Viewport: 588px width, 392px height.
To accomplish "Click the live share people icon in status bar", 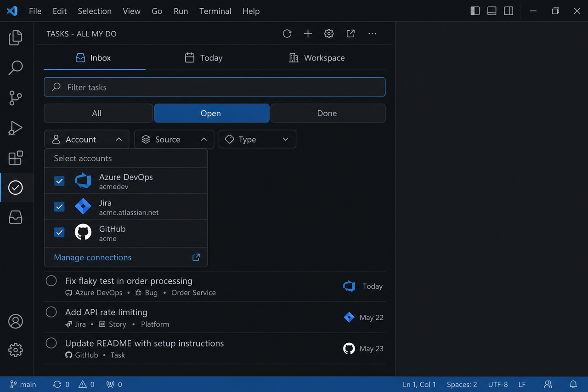I will tap(548, 384).
